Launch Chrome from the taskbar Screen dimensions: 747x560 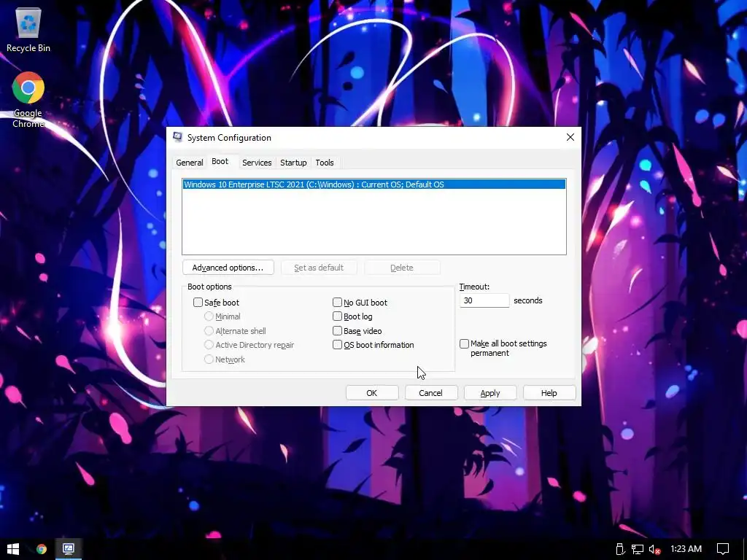pos(42,549)
